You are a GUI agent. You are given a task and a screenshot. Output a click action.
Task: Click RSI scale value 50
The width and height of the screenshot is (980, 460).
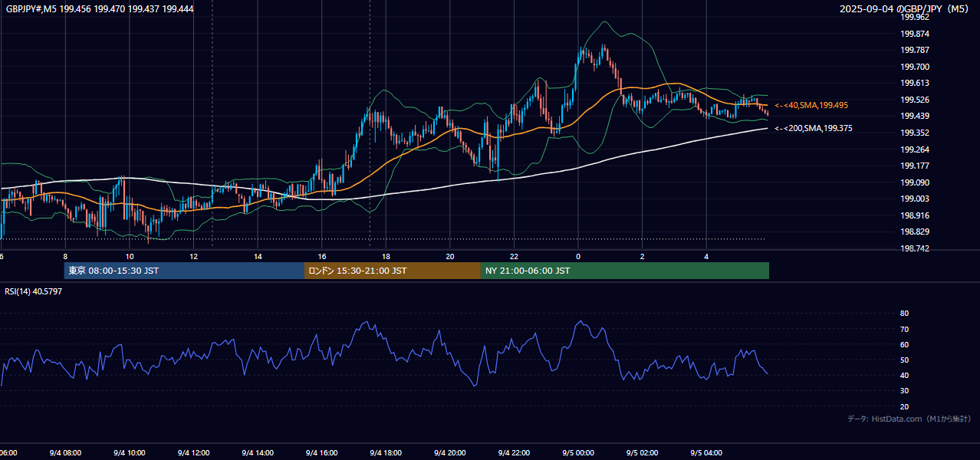(904, 360)
